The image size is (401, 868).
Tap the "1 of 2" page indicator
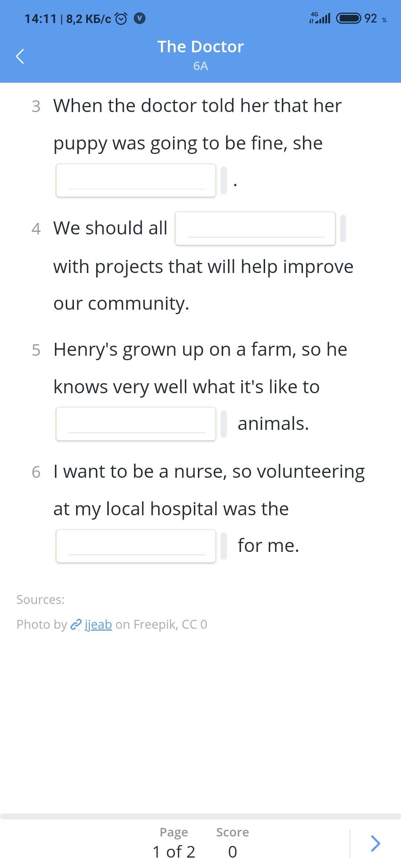tap(174, 852)
